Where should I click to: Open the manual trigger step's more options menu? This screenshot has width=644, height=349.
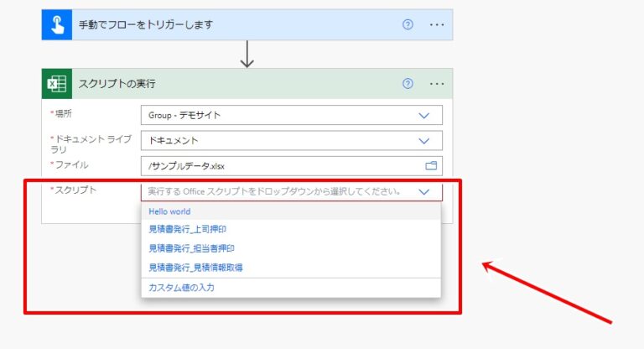click(x=437, y=25)
